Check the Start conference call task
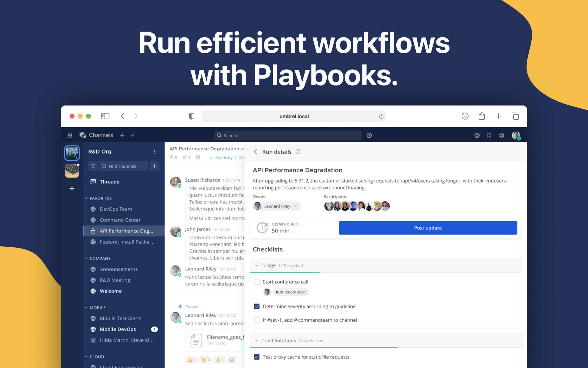The width and height of the screenshot is (588, 368). click(257, 282)
